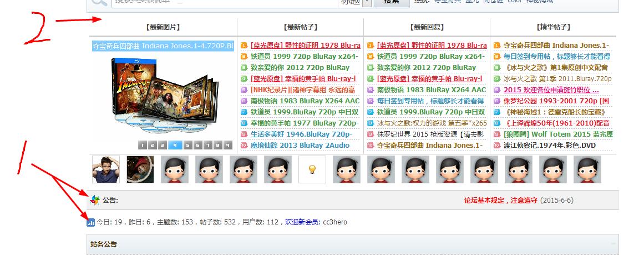Open the NHK纪录片 诸神字幕组 post
This screenshot has height=255, width=644.
tap(303, 89)
